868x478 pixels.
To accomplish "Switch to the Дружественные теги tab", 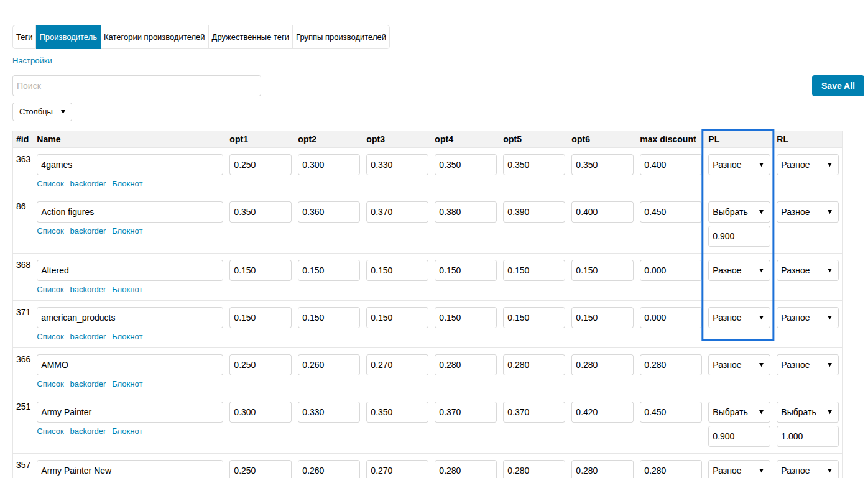I will [250, 37].
